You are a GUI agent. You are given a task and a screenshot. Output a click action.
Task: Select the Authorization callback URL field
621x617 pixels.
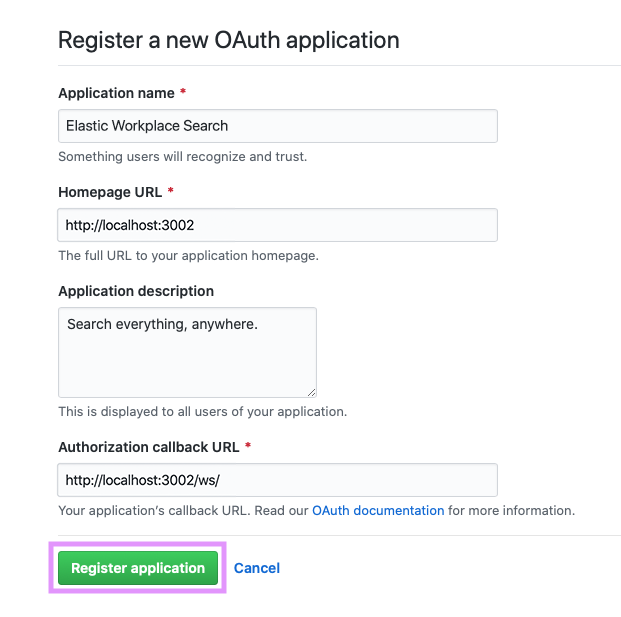[277, 480]
